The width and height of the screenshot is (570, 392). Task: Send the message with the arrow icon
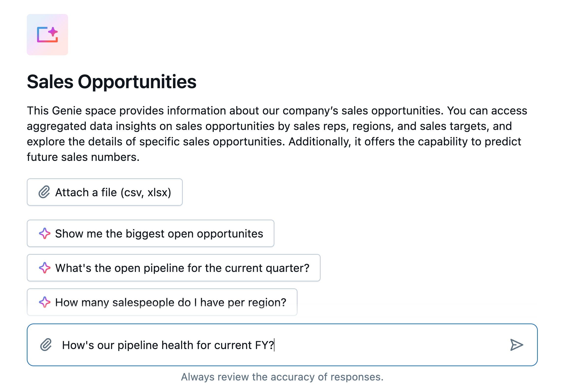pyautogui.click(x=516, y=345)
